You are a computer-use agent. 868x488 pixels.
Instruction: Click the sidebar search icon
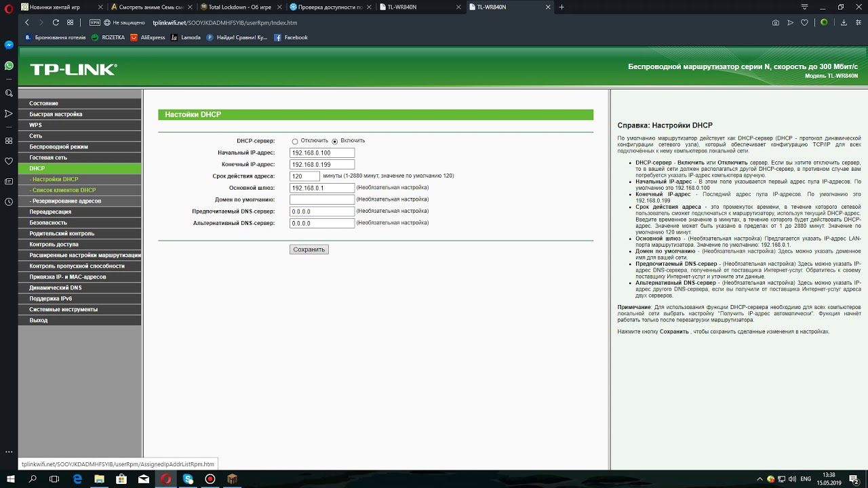point(9,93)
